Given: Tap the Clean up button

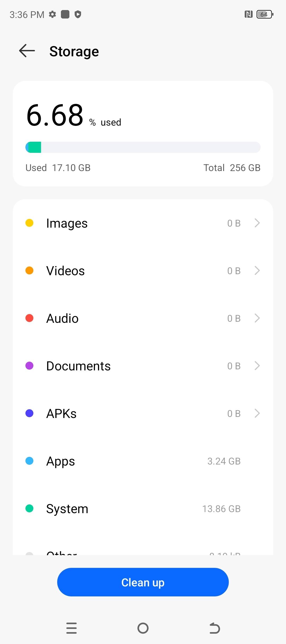Looking at the screenshot, I should 143,582.
